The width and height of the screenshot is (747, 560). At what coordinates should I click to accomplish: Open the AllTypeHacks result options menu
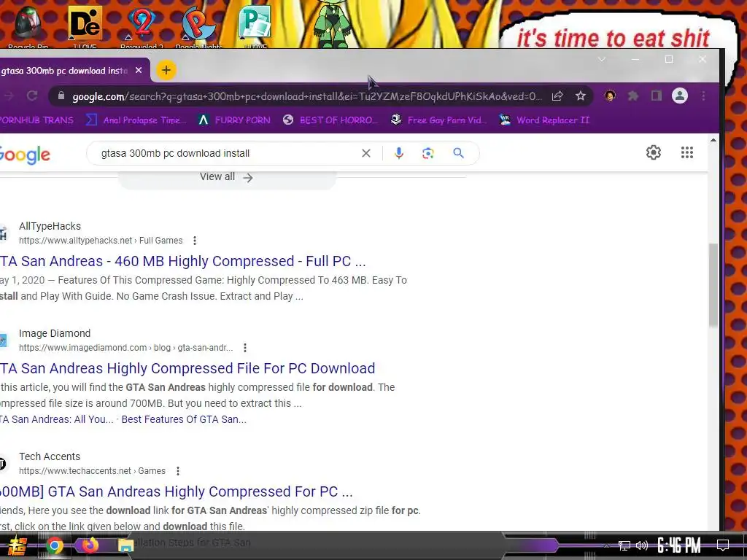point(194,241)
